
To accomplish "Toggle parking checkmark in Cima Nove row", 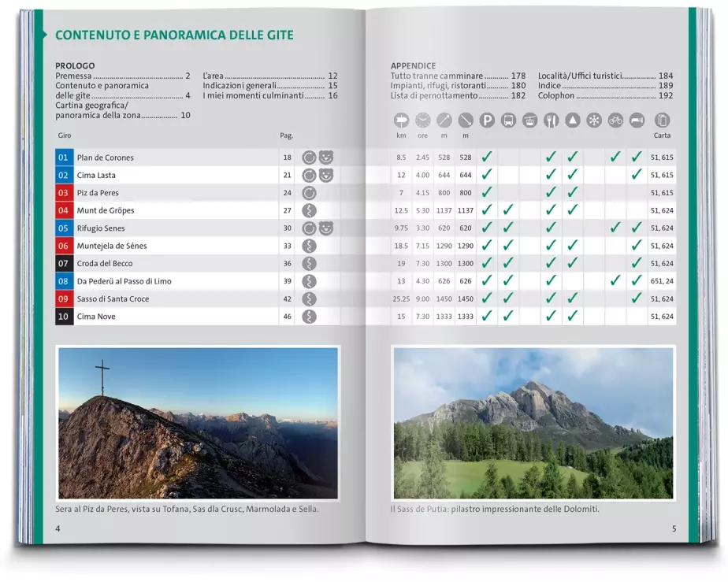I will (487, 317).
